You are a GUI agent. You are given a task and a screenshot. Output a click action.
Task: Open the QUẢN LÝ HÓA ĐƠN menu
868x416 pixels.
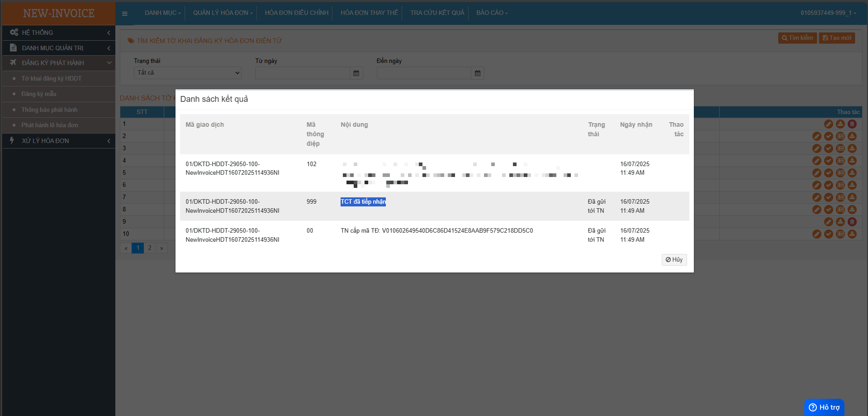coord(223,13)
